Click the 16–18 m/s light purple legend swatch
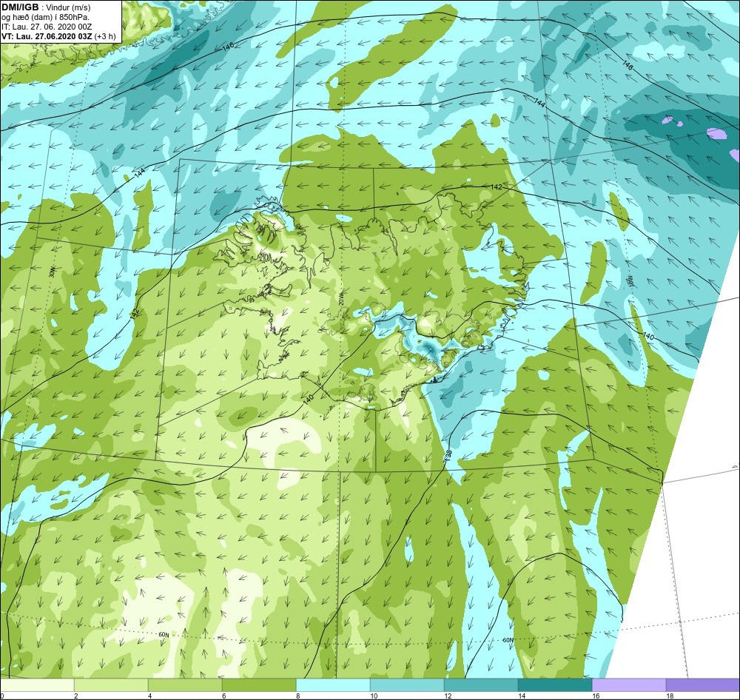The image size is (740, 700). 629,684
